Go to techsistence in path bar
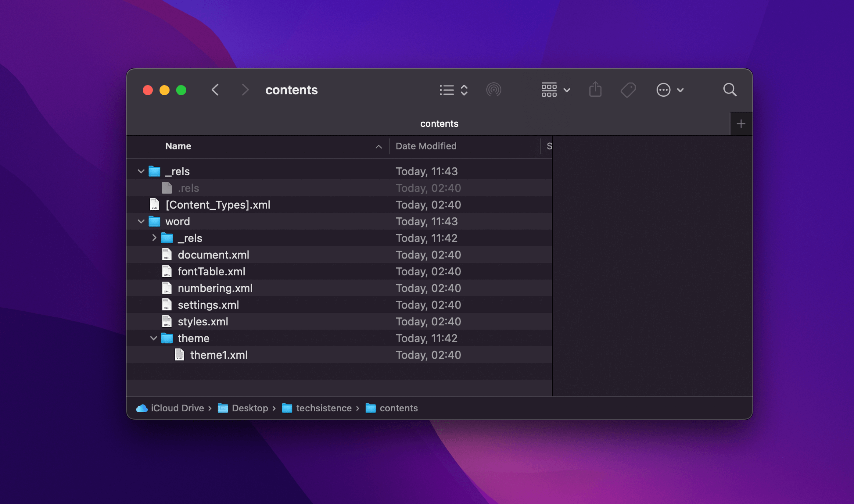Viewport: 854px width, 504px height. 323,408
